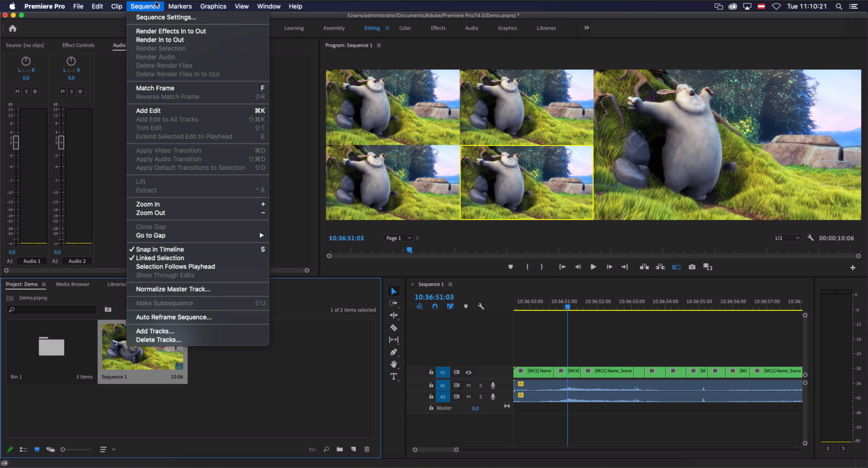Image resolution: width=868 pixels, height=468 pixels.
Task: Click the Mark Out button
Action: [542, 267]
